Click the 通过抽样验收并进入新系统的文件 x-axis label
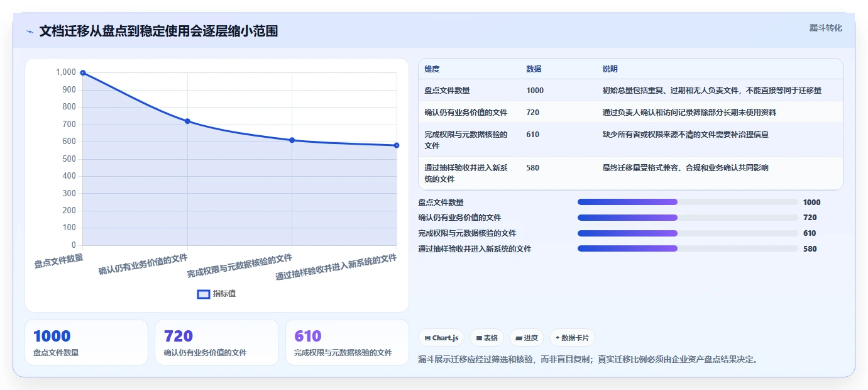The height and width of the screenshot is (390, 868). coord(336,267)
